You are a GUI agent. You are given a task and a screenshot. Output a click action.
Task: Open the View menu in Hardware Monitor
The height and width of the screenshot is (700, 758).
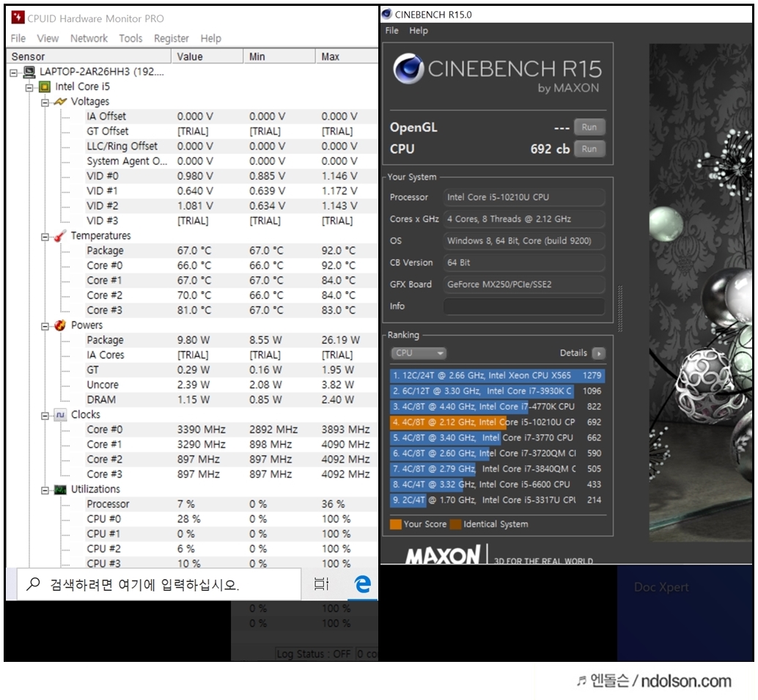click(48, 38)
